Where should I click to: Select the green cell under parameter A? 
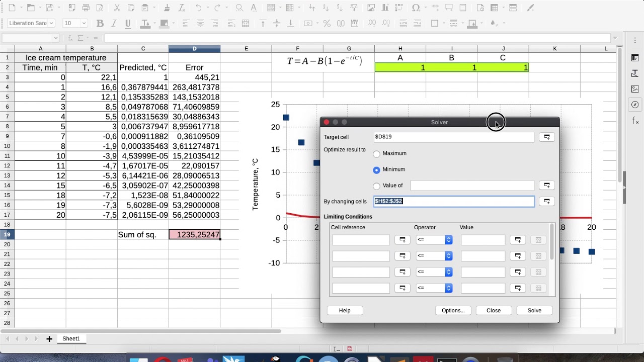coord(400,67)
